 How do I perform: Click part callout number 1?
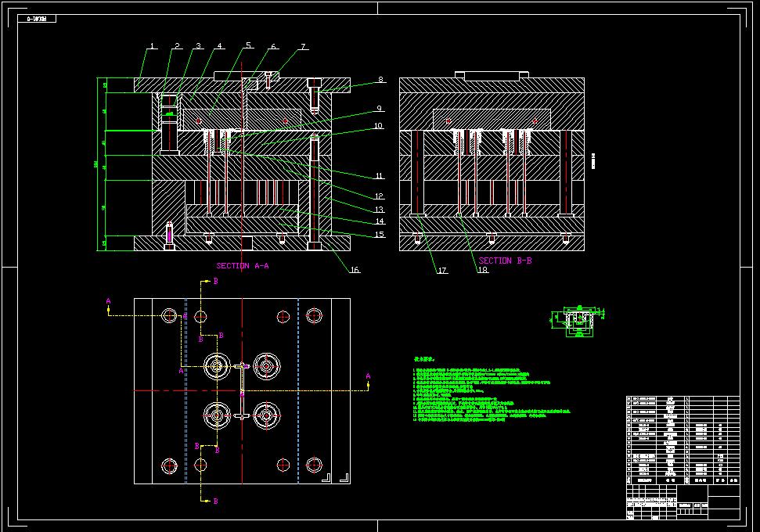pyautogui.click(x=152, y=46)
